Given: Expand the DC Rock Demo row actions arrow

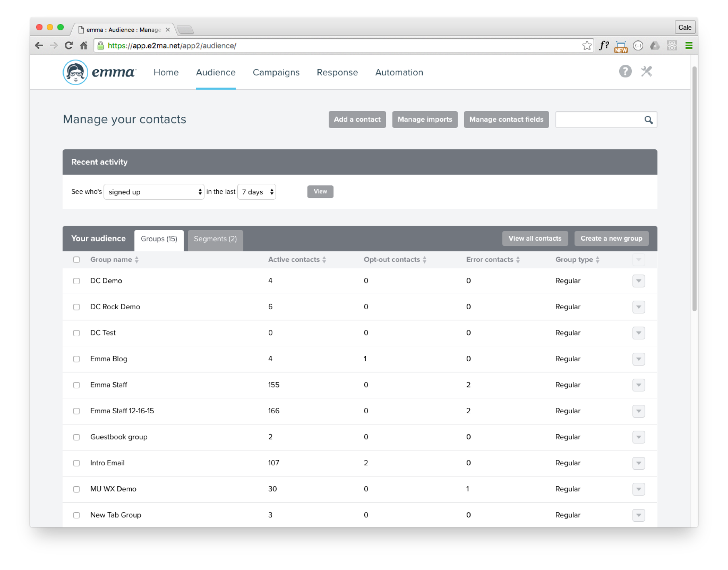Looking at the screenshot, I should click(x=638, y=307).
